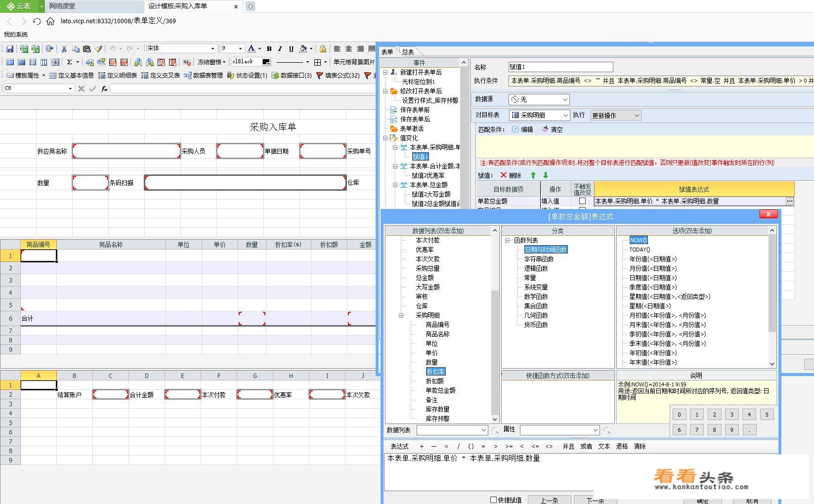Switch to the 总表 tab
The height and width of the screenshot is (504, 814).
point(408,52)
